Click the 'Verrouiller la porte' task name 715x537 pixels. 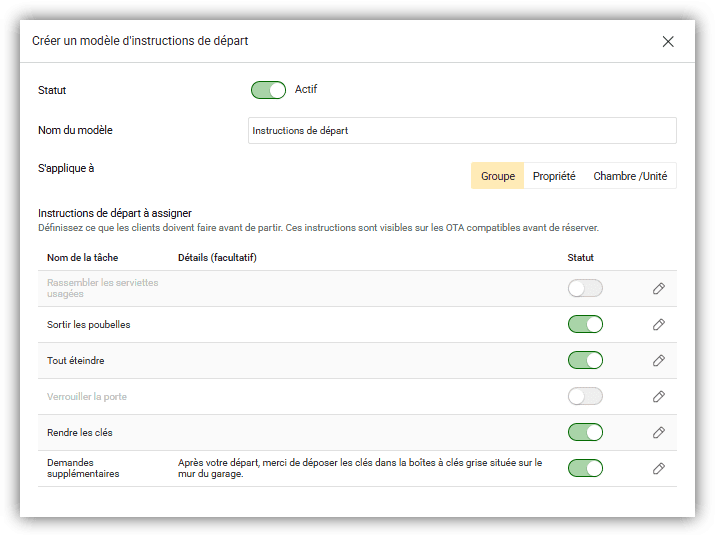(87, 397)
